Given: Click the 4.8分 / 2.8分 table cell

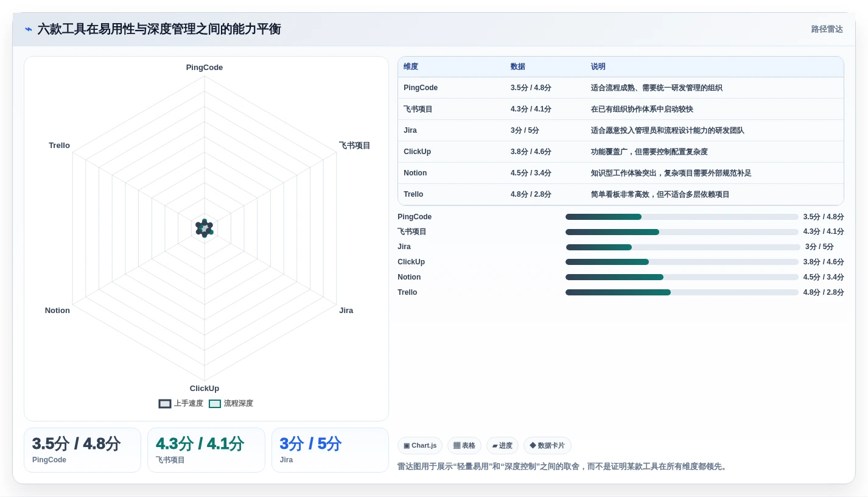Looking at the screenshot, I should click(531, 194).
